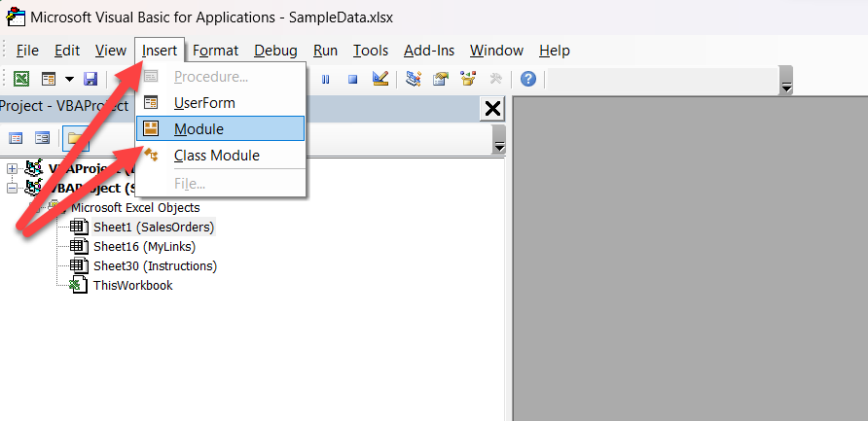
Task: Open Project Explorer via toolbar icon
Action: pyautogui.click(x=414, y=79)
